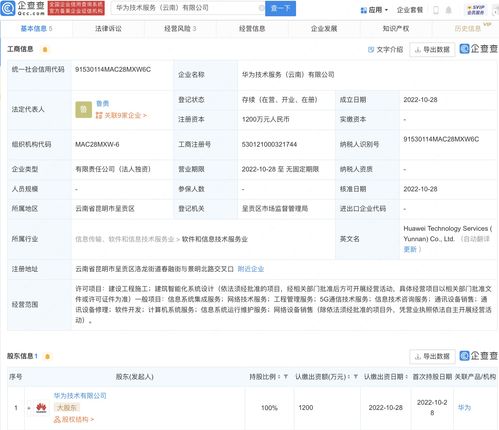Click 云南省昆明市呈贡区 region text
Viewport: 499px width, 430px height.
pos(105,209)
